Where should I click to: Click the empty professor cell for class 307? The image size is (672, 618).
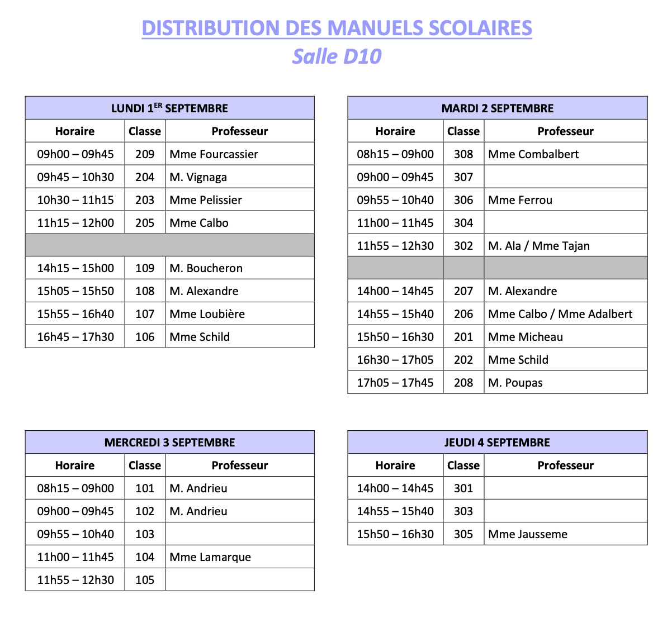(565, 177)
